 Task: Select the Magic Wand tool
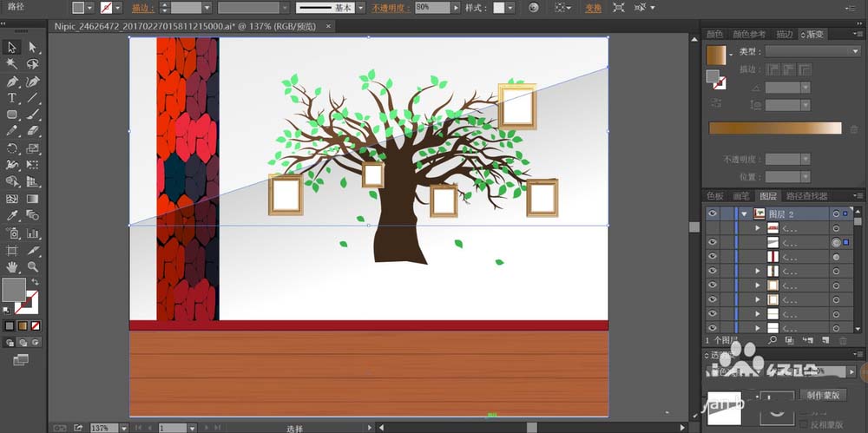[11, 64]
